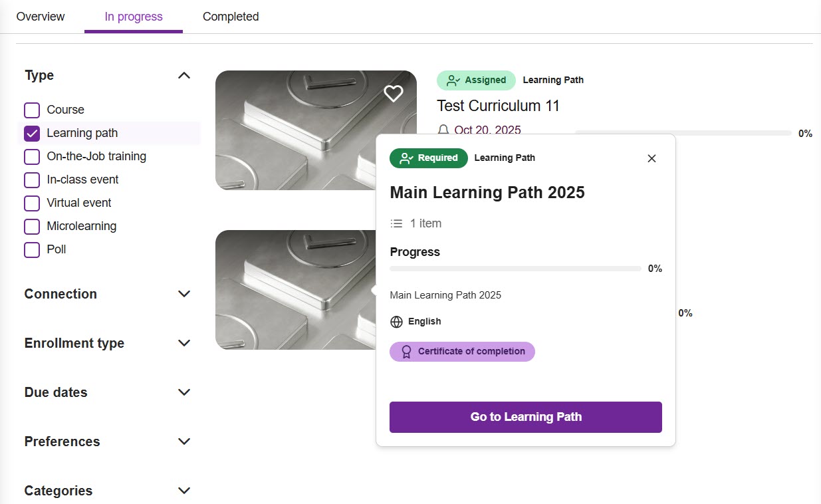Close the Main Learning Path popup
821x504 pixels.
coord(651,158)
